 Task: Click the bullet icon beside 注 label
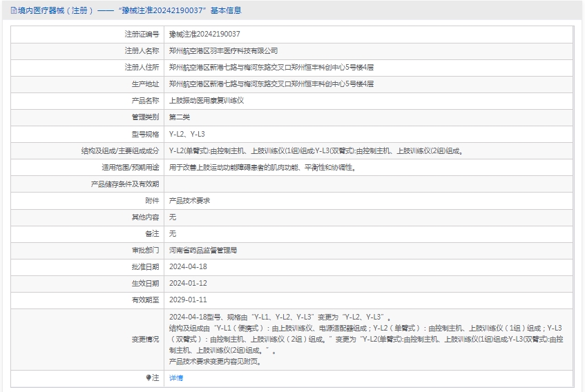148,378
